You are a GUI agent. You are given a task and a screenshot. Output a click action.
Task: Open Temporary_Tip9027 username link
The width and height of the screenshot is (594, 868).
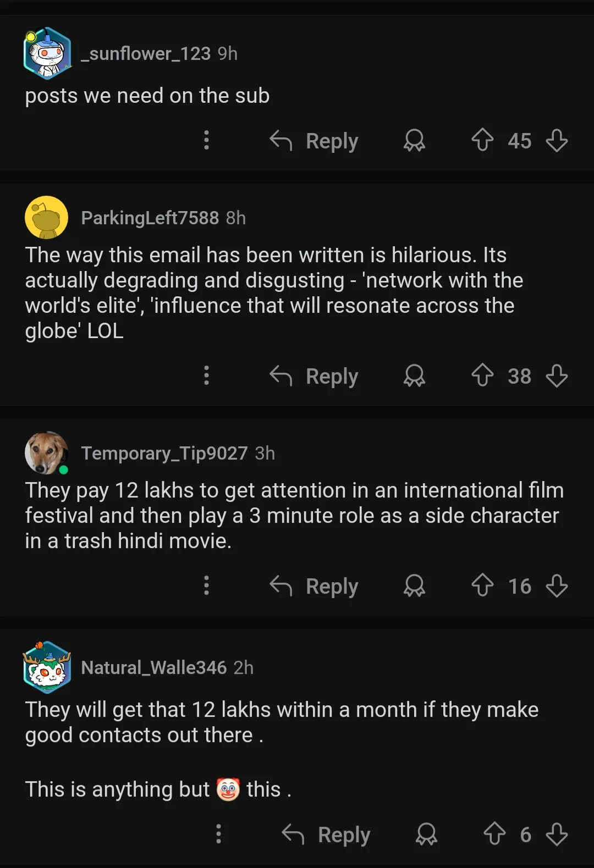164,453
